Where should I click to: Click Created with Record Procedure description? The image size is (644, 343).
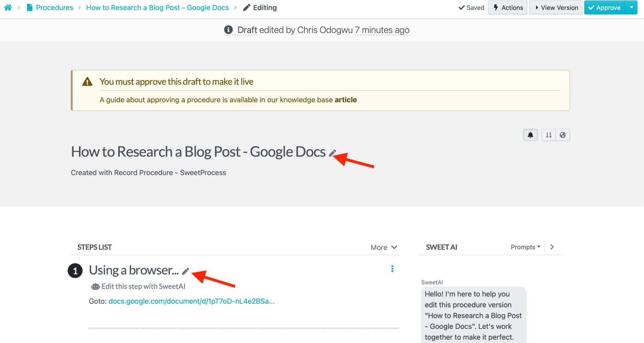click(149, 173)
